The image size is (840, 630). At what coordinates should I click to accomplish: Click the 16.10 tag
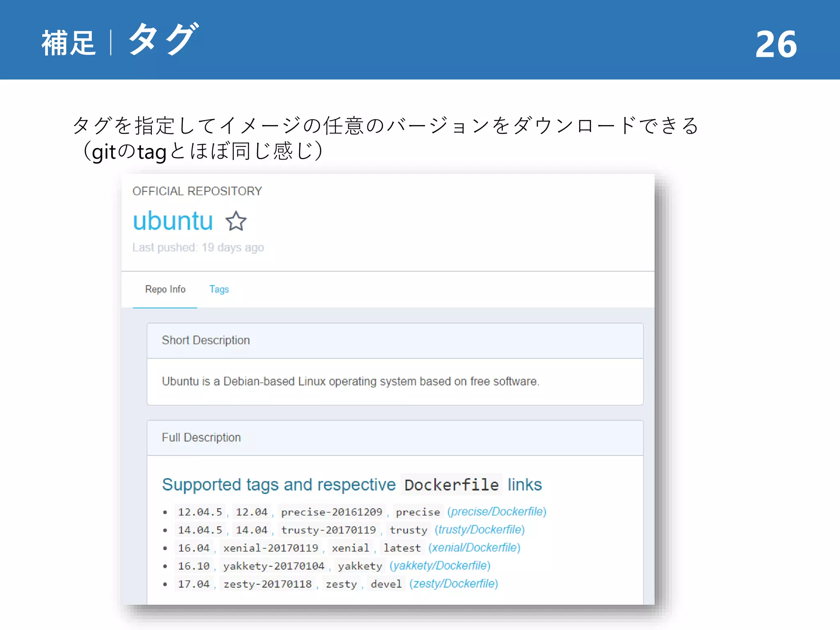tap(194, 566)
